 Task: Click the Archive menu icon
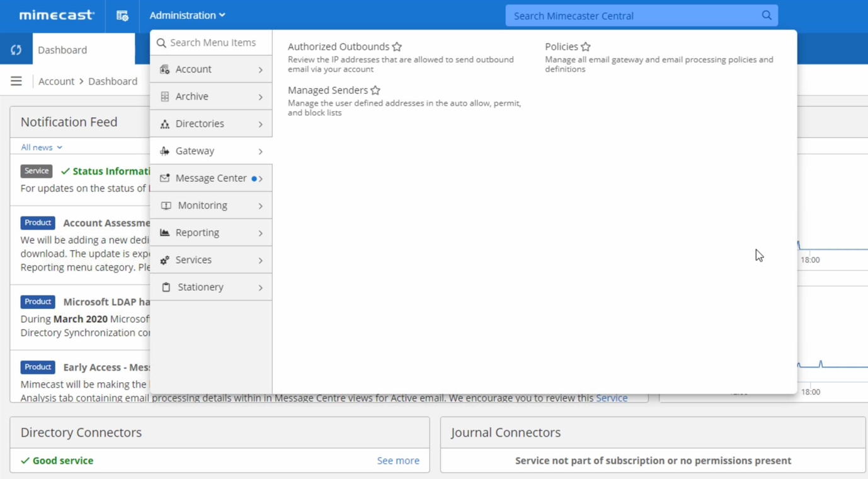pos(165,96)
